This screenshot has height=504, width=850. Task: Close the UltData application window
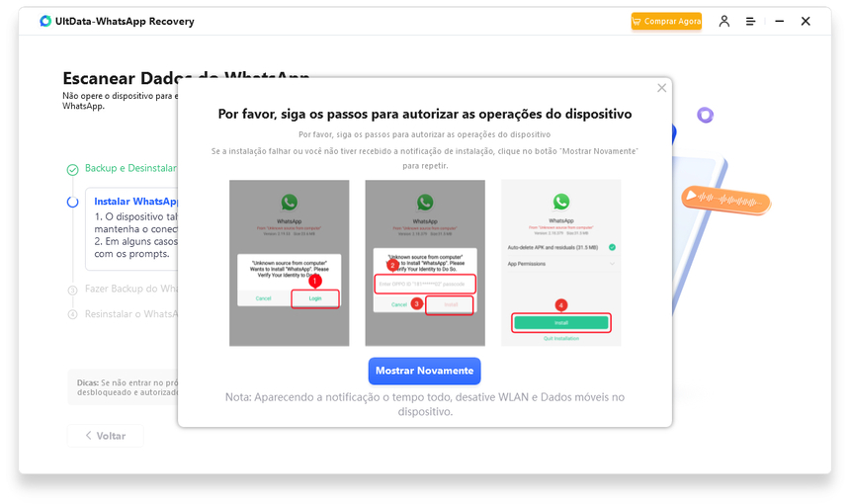tap(806, 21)
